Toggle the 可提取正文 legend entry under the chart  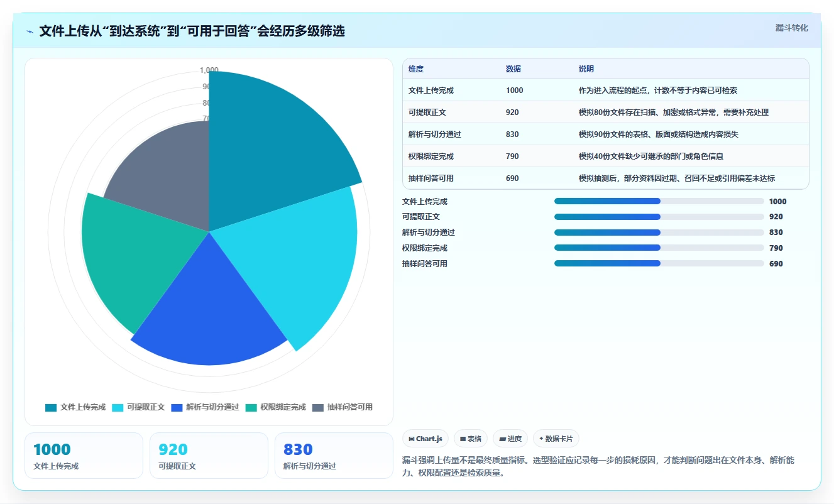coord(138,407)
